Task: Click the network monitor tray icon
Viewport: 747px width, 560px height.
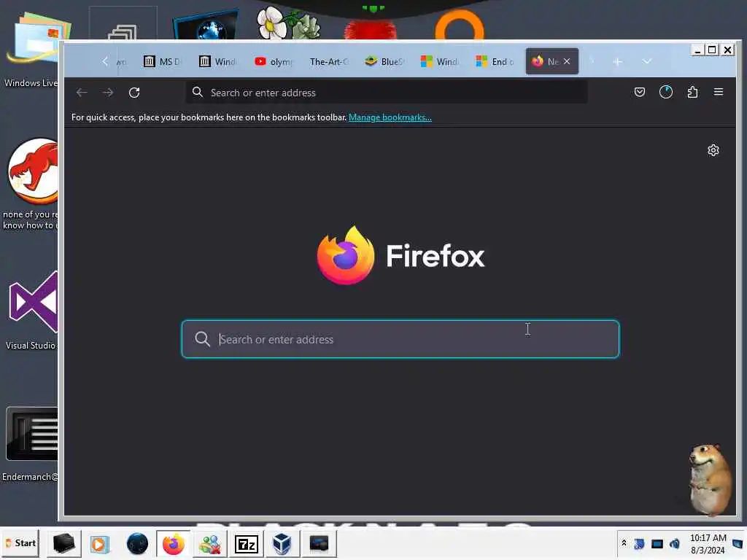Action: pos(657,544)
